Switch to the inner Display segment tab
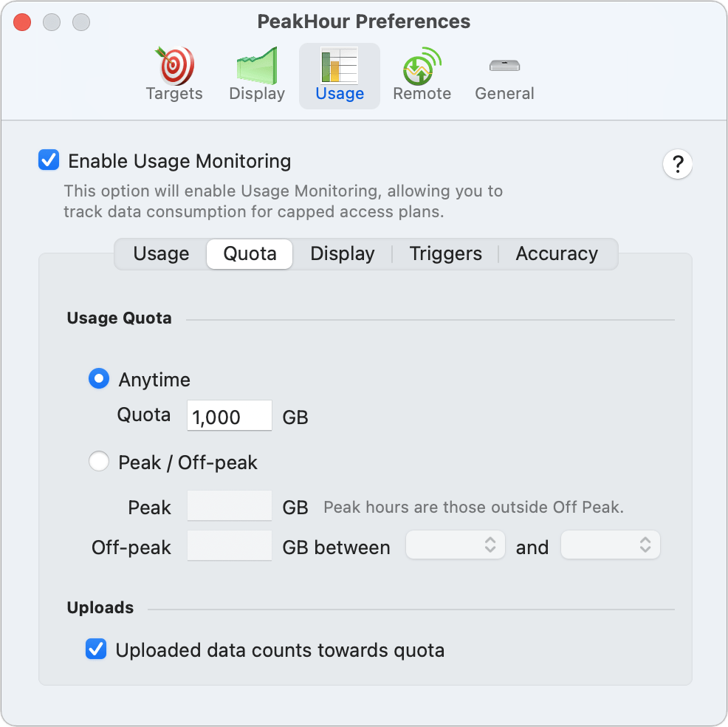The width and height of the screenshot is (728, 727). pyautogui.click(x=343, y=254)
